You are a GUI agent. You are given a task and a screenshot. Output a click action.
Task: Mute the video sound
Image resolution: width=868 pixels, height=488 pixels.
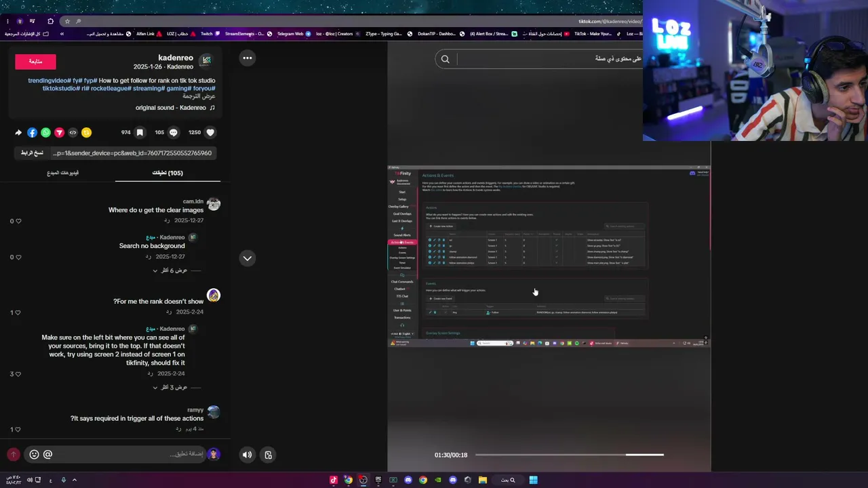(248, 455)
